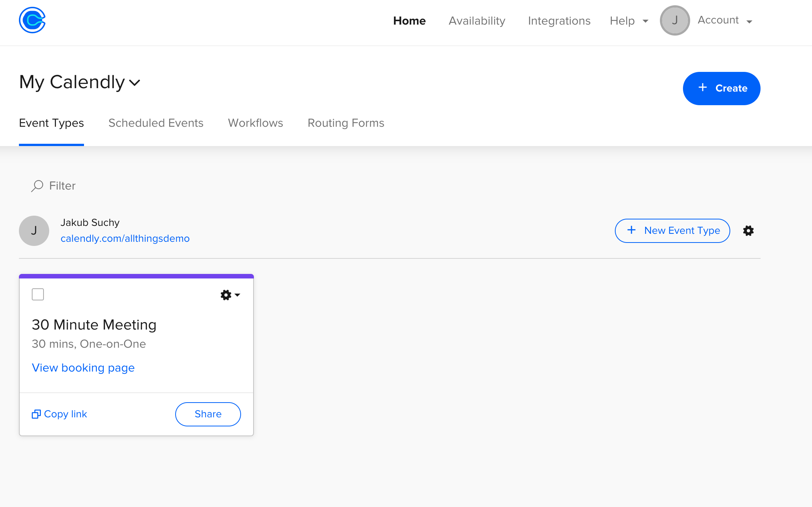
Task: Open the Help dropdown menu
Action: 629,21
